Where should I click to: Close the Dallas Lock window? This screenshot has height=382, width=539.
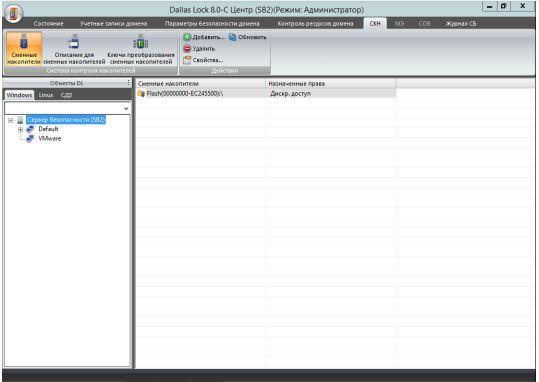click(522, 6)
